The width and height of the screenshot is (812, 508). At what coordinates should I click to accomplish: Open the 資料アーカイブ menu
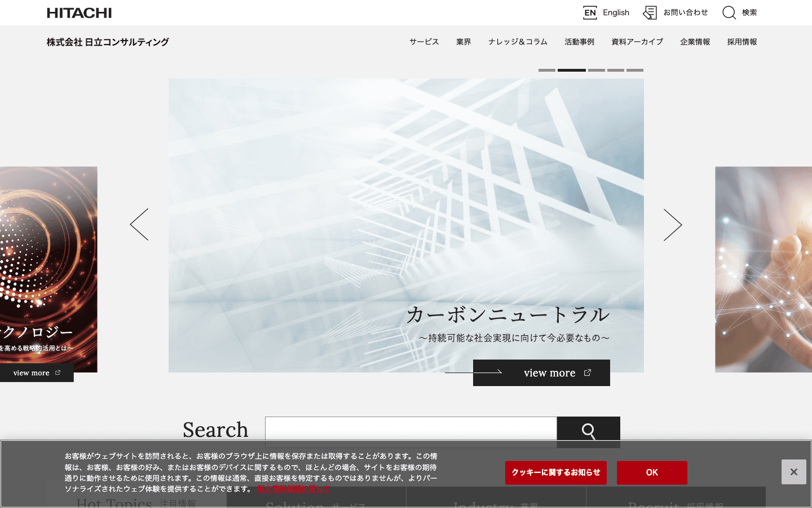pos(637,42)
